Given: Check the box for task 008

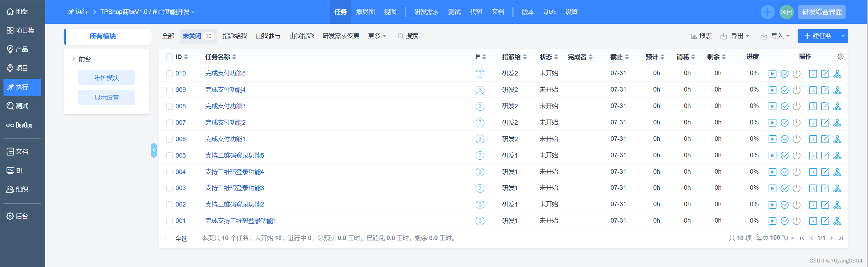Looking at the screenshot, I should coord(169,106).
